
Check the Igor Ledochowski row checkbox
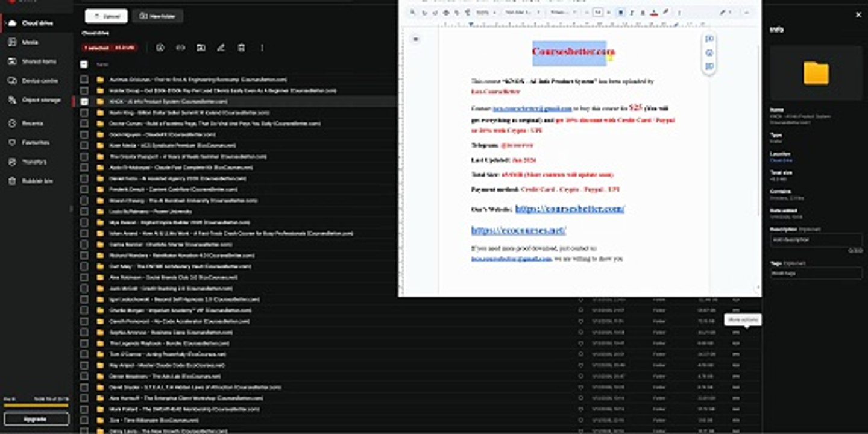(84, 299)
